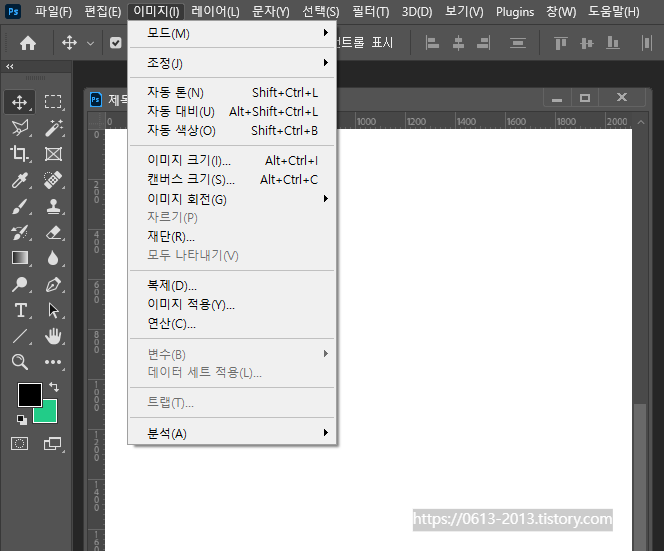Screen dimensions: 664x551
Task: Select the Rectangular Marquee tool
Action: [53, 102]
